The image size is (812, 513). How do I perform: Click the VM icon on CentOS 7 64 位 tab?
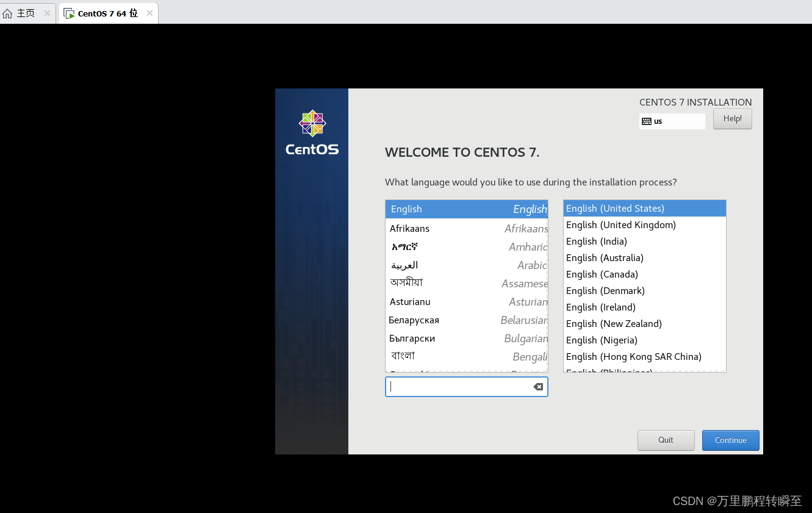point(69,13)
